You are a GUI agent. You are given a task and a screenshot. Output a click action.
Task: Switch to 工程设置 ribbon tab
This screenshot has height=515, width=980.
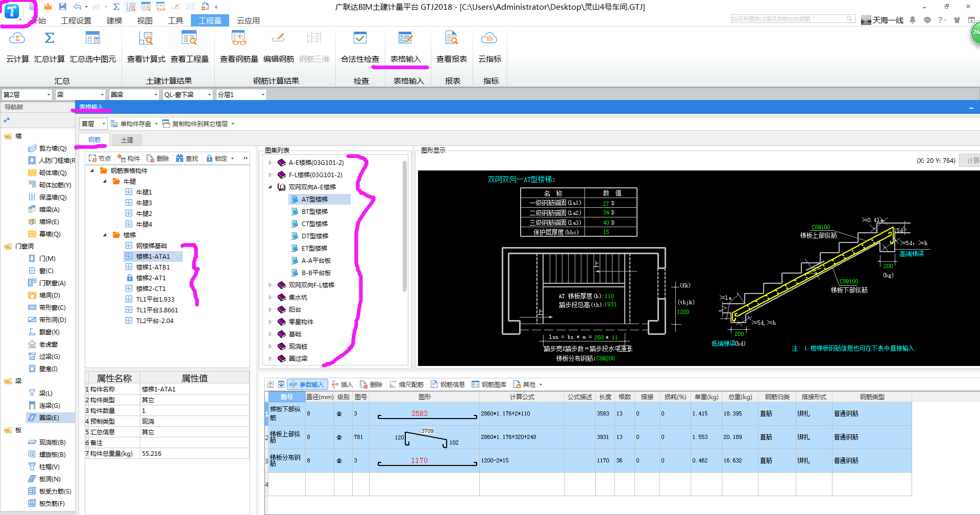coord(76,20)
